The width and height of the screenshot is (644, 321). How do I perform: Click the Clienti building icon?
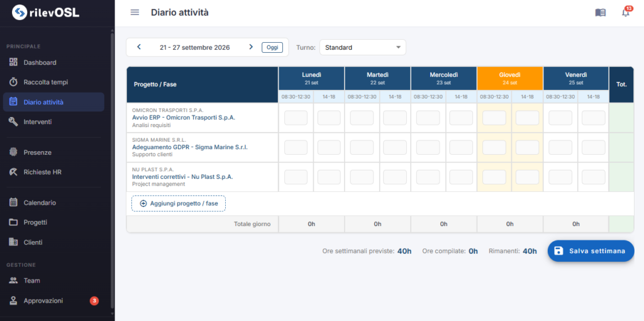point(14,242)
